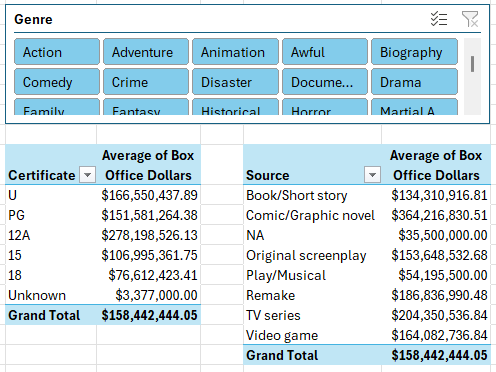This screenshot has height=372, width=496.
Task: Select Book/Short story row label
Action: point(312,195)
